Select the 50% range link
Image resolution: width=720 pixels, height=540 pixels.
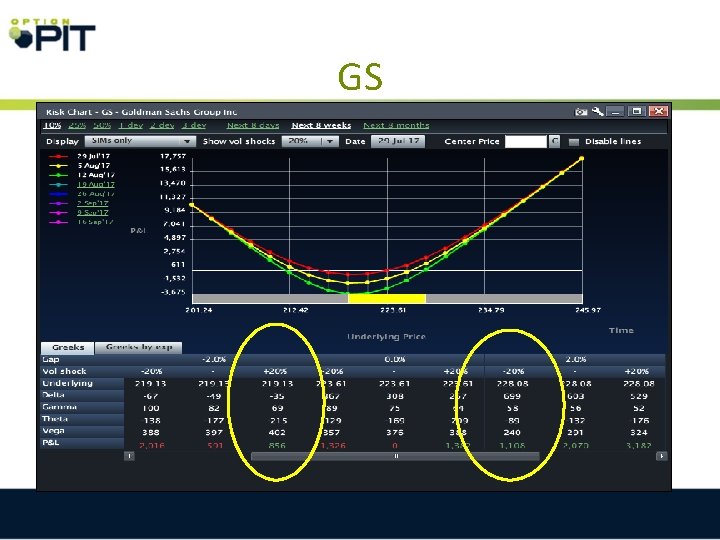click(102, 125)
